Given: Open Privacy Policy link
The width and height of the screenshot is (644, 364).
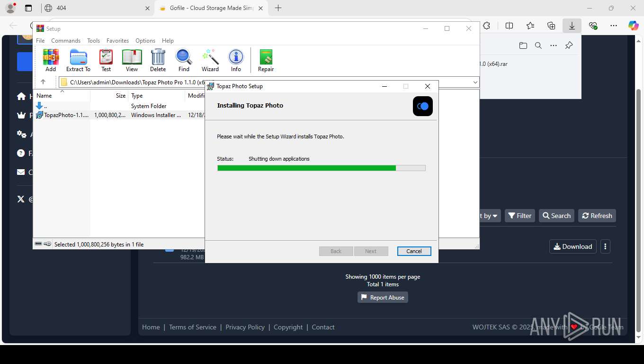Looking at the screenshot, I should coord(245,327).
